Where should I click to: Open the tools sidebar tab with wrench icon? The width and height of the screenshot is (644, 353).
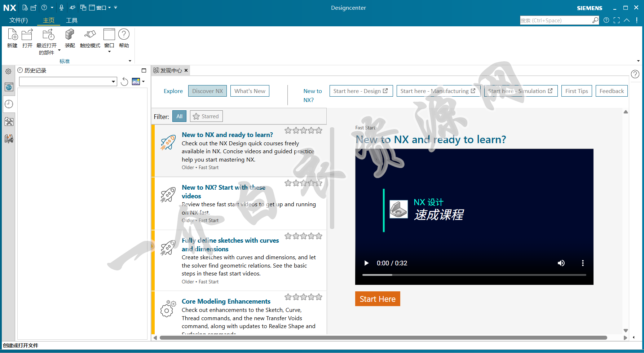point(9,122)
